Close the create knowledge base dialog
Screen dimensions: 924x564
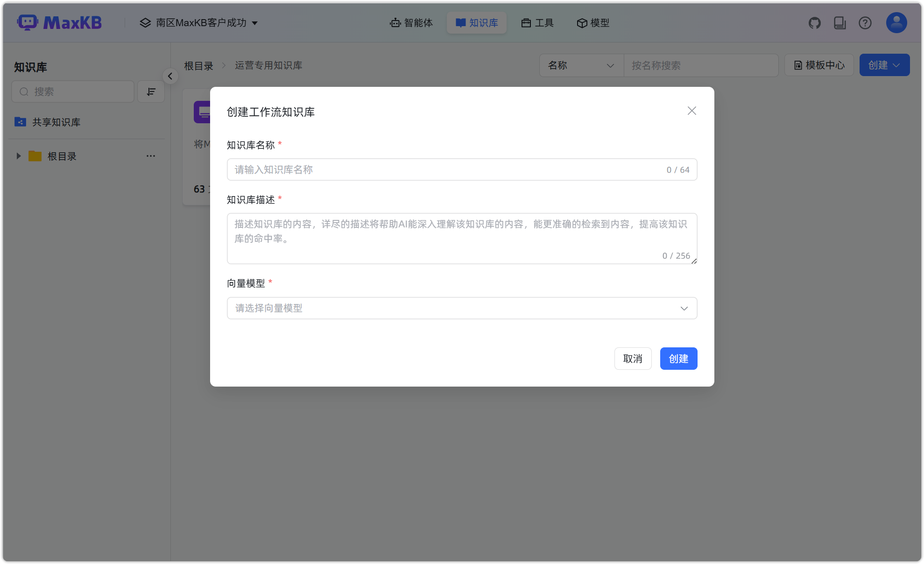pos(691,111)
